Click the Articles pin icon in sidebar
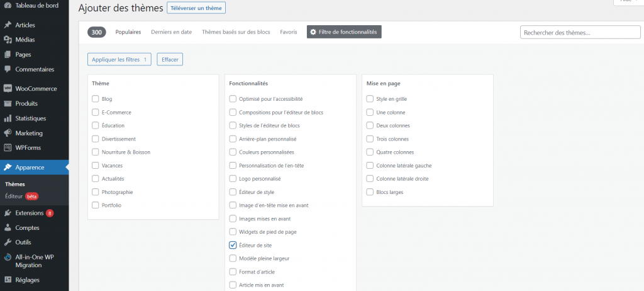This screenshot has width=644, height=291. [8, 25]
